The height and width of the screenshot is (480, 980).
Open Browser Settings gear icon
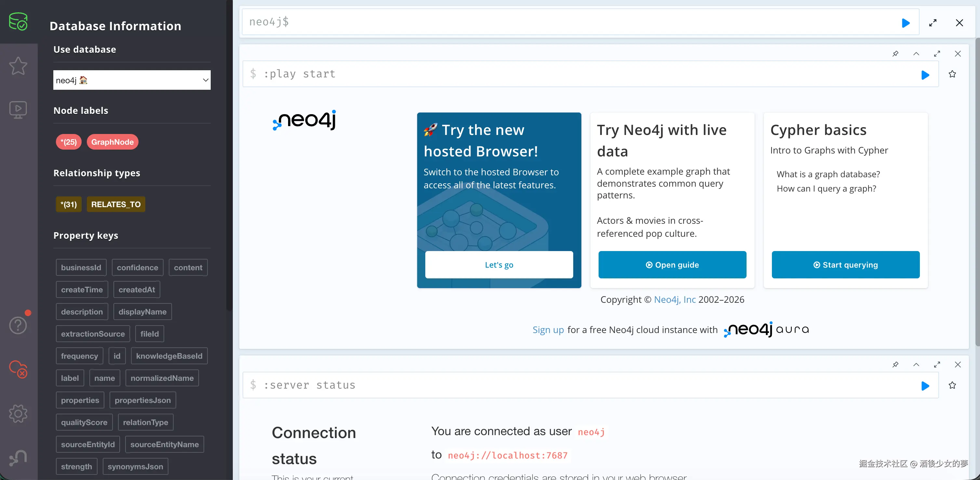pos(18,413)
